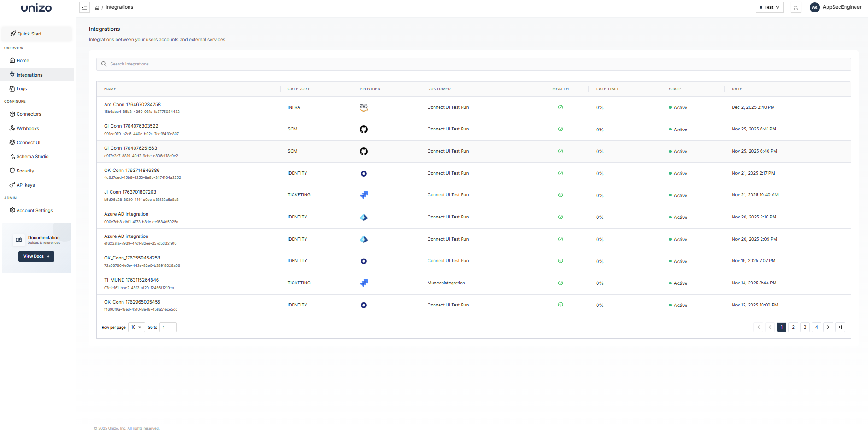Click Jira icon for TI_MUNE_1763115264846
This screenshot has height=430, width=868.
(364, 283)
